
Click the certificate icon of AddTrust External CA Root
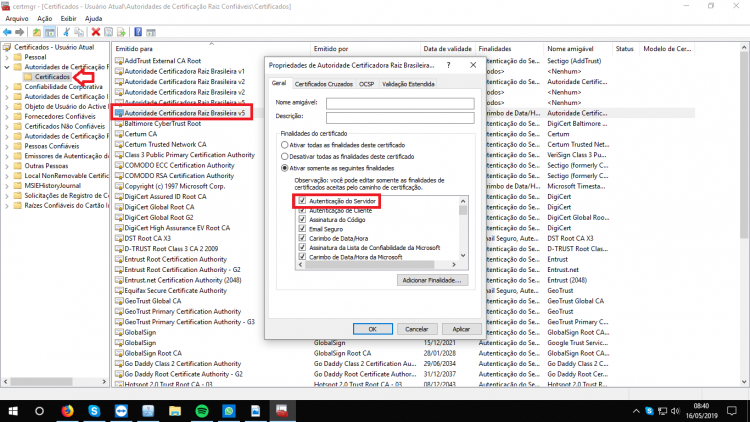tap(119, 61)
